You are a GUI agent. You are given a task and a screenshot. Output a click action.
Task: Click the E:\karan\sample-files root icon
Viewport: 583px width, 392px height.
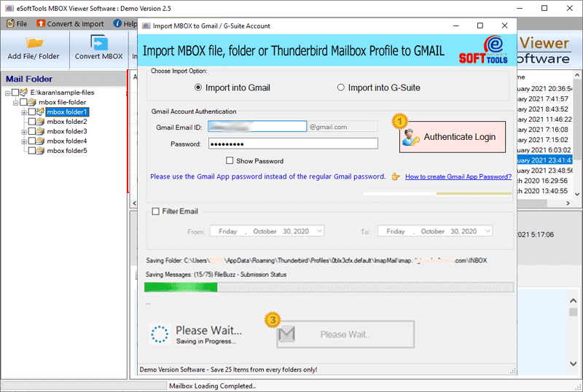click(x=24, y=92)
